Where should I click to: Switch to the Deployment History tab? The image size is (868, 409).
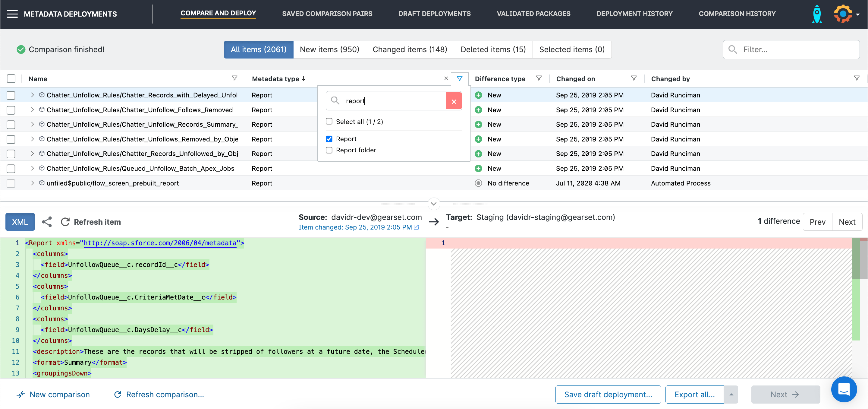tap(634, 14)
